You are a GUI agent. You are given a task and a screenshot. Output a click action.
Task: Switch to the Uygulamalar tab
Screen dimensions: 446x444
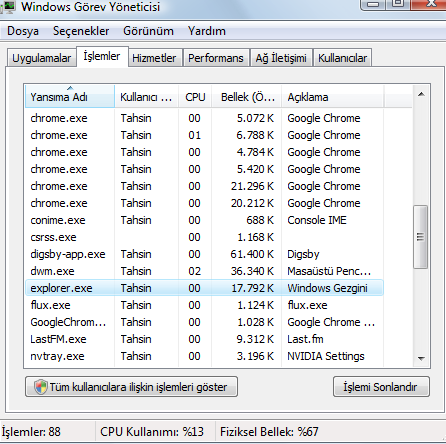pyautogui.click(x=42, y=58)
